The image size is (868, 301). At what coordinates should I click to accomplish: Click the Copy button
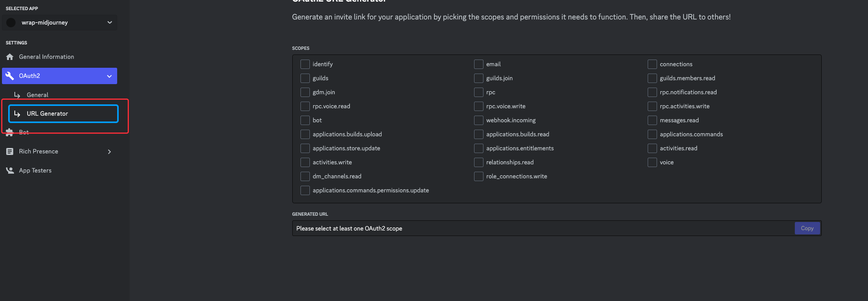click(807, 228)
